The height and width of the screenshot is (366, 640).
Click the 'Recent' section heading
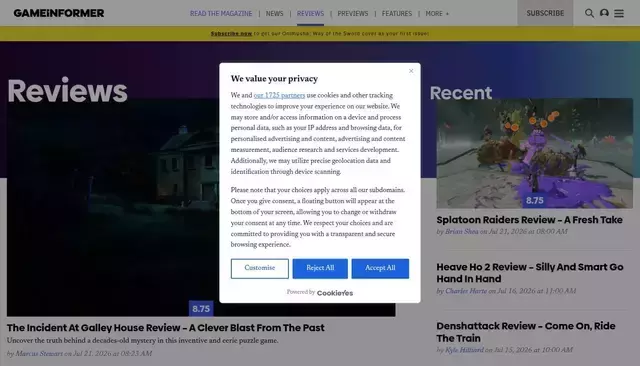click(x=461, y=93)
